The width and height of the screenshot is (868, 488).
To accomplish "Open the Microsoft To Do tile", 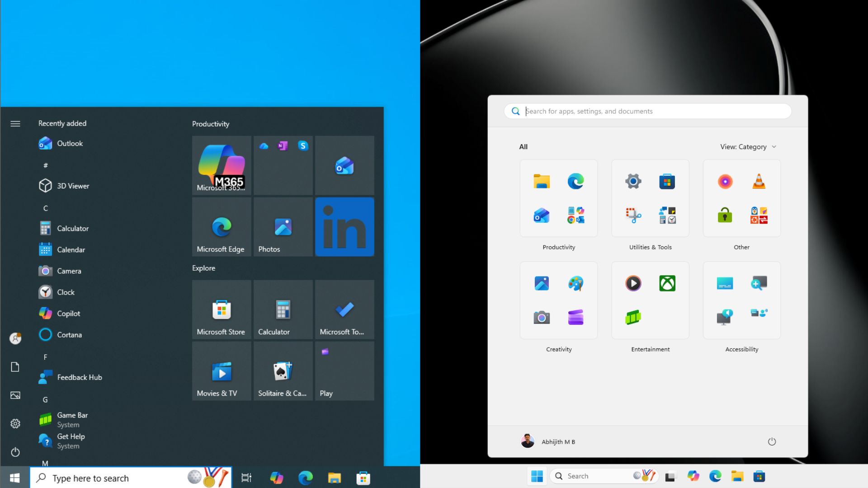I will click(344, 310).
